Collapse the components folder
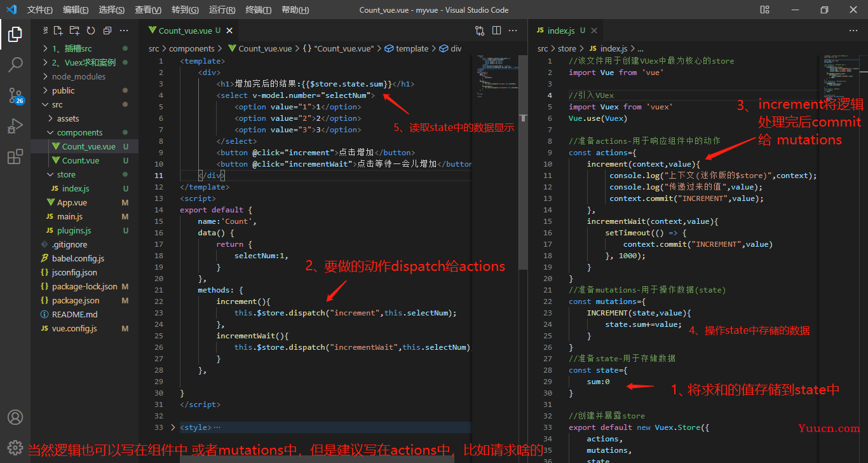 pyautogui.click(x=85, y=132)
